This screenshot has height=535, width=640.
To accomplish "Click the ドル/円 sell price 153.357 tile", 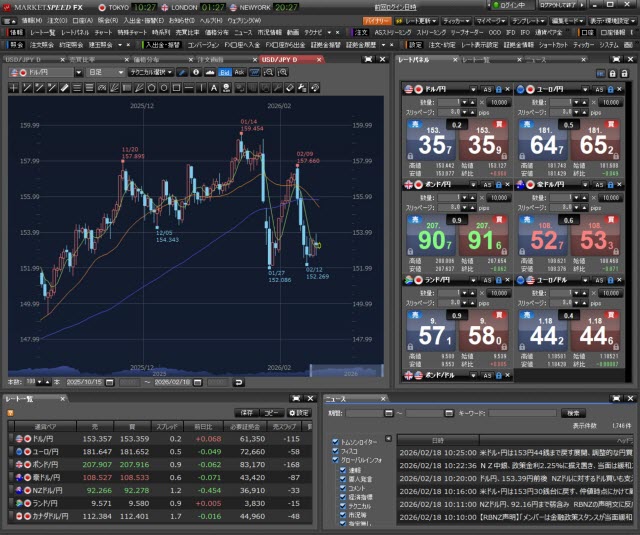I will point(431,140).
